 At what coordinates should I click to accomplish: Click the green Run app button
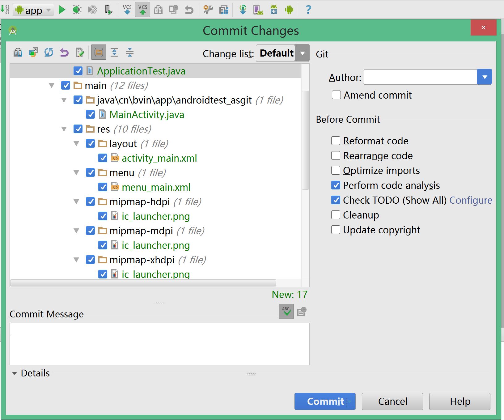(62, 10)
